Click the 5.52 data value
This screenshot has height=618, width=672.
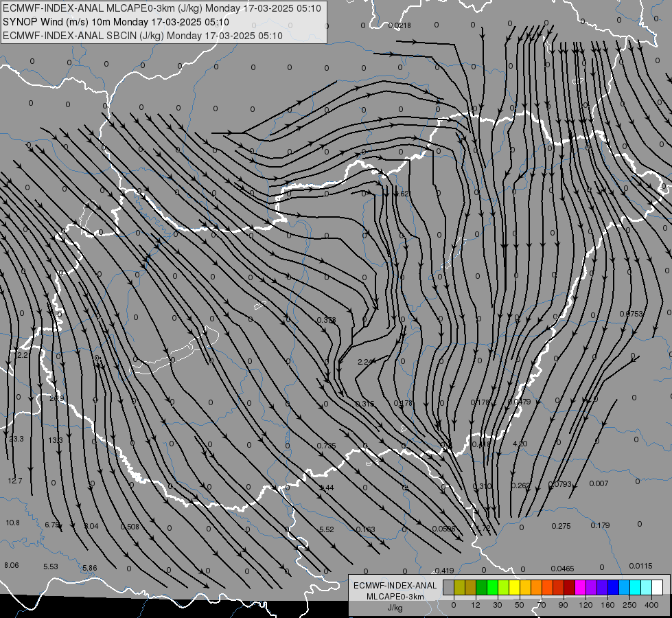[327, 529]
